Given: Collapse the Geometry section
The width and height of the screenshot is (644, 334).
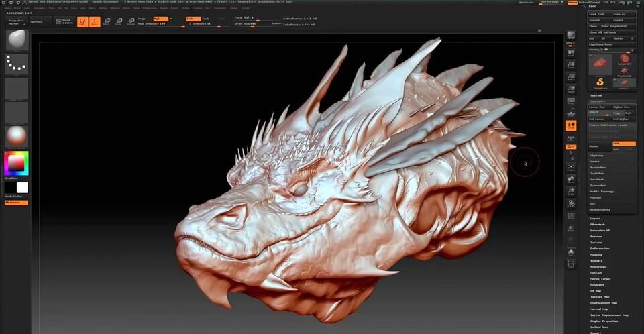Looking at the screenshot, I should (597, 101).
